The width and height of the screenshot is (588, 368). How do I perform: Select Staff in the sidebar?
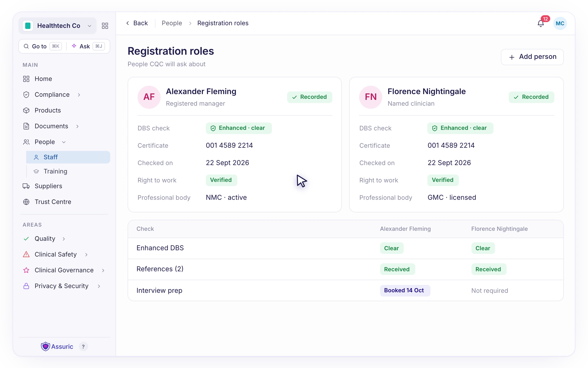68,157
